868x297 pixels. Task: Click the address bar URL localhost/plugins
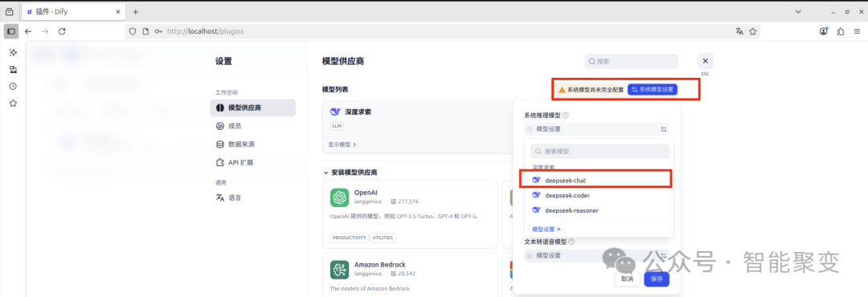pos(206,31)
